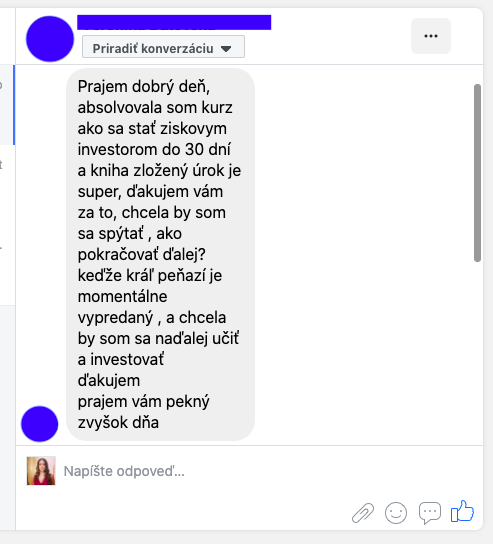
Task: Open saved replies speech bubble icon
Action: pos(430,512)
